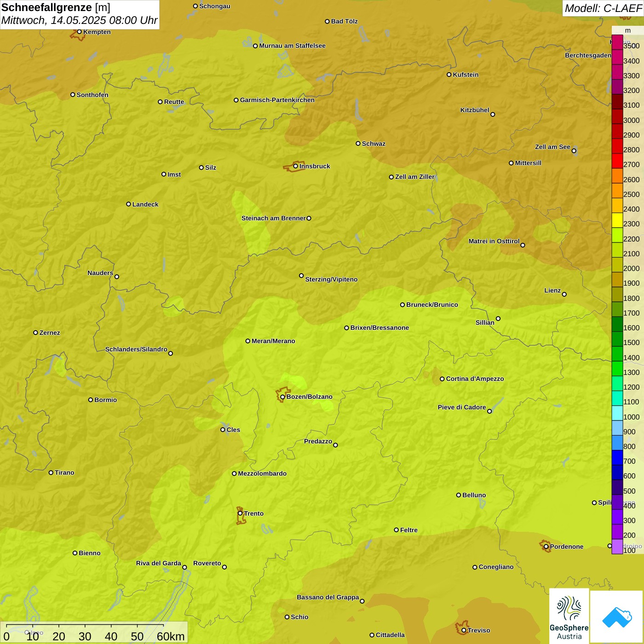644x644 pixels.
Task: Click the GeoSphere Austria logo
Action: click(569, 616)
